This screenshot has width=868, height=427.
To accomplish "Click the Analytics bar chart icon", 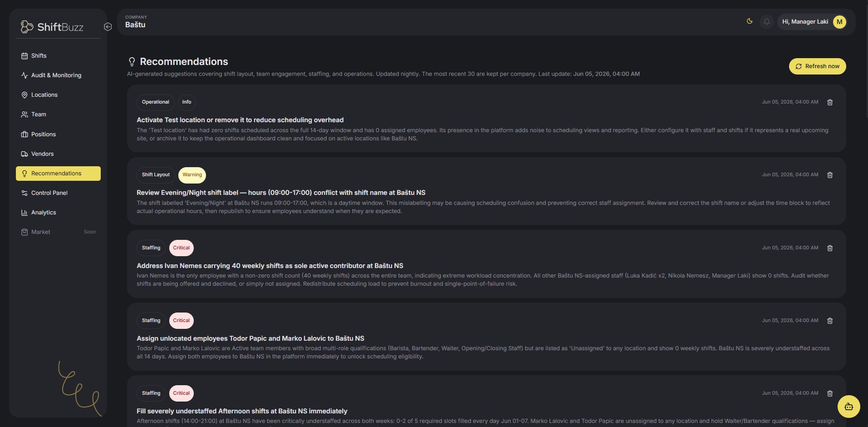I will coord(25,213).
